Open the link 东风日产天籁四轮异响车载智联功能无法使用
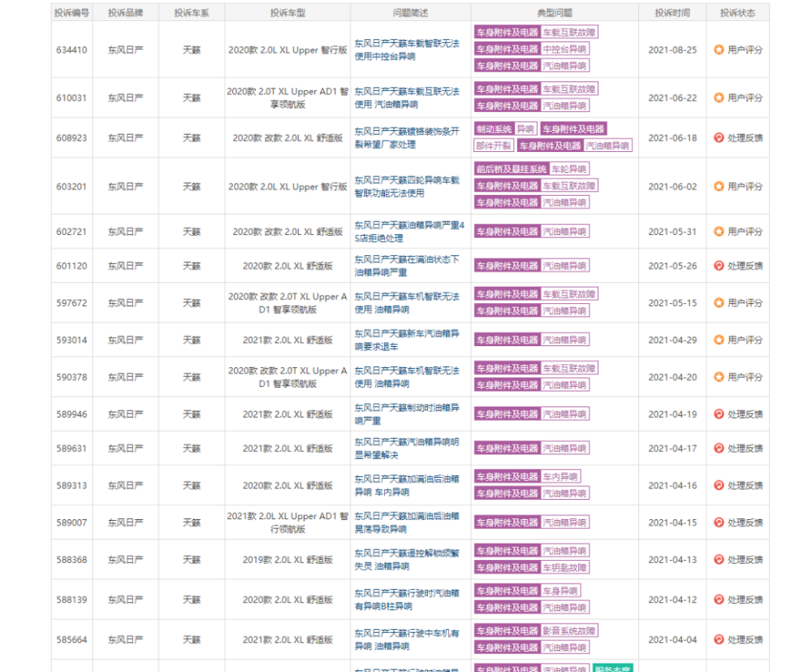Screen dimensions: 812x672 coord(407,187)
